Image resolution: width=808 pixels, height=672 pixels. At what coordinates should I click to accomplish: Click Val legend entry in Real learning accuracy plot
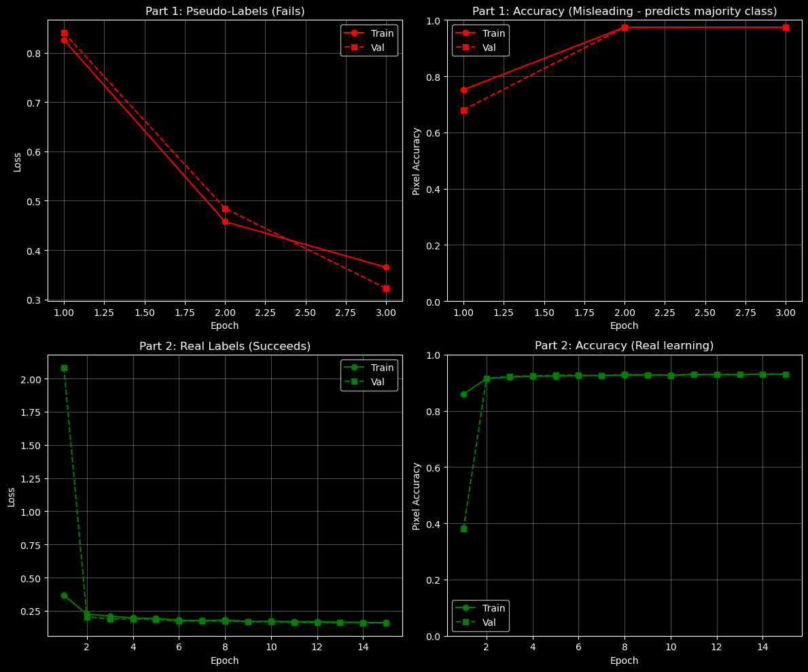(x=480, y=622)
